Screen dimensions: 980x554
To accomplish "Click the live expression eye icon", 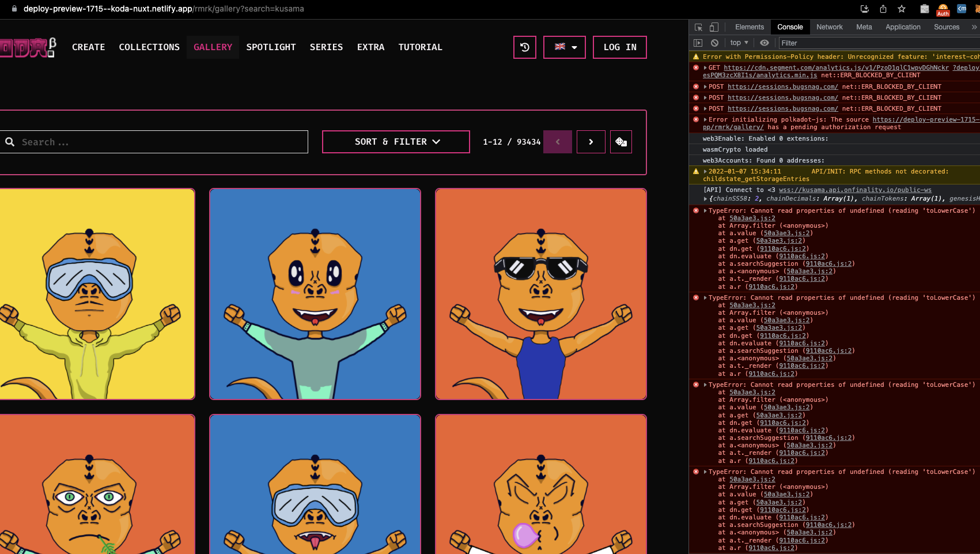I will pos(765,43).
